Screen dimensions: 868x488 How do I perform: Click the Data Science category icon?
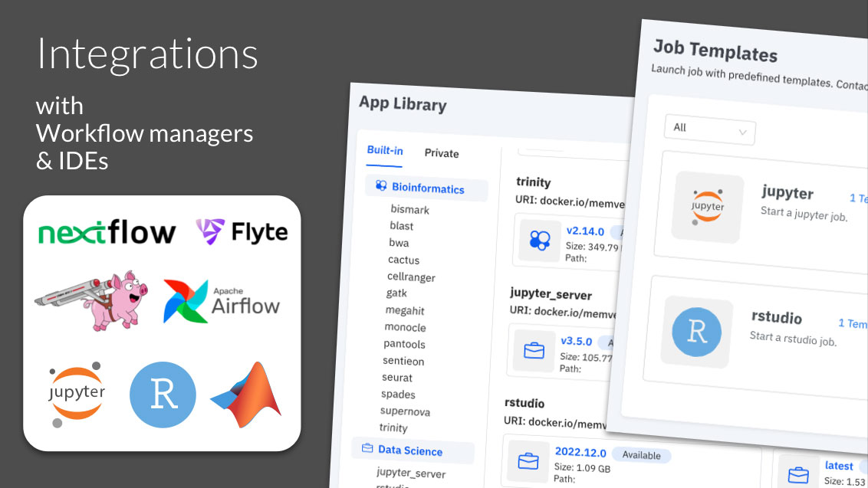click(367, 447)
